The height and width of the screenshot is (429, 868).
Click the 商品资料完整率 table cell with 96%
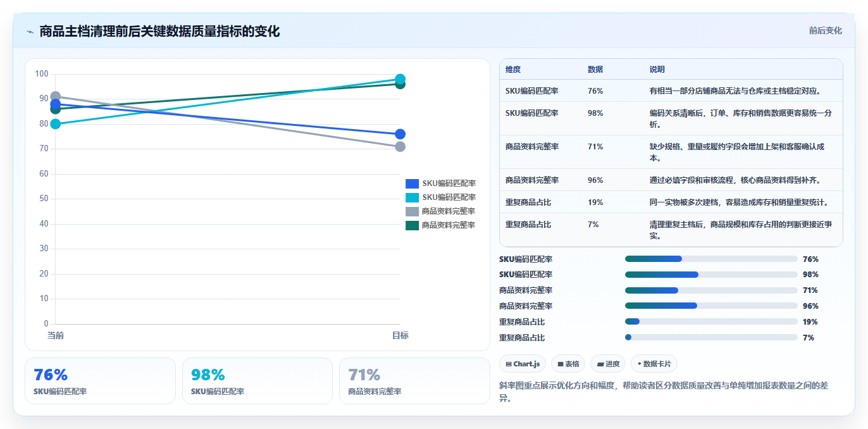pos(532,180)
